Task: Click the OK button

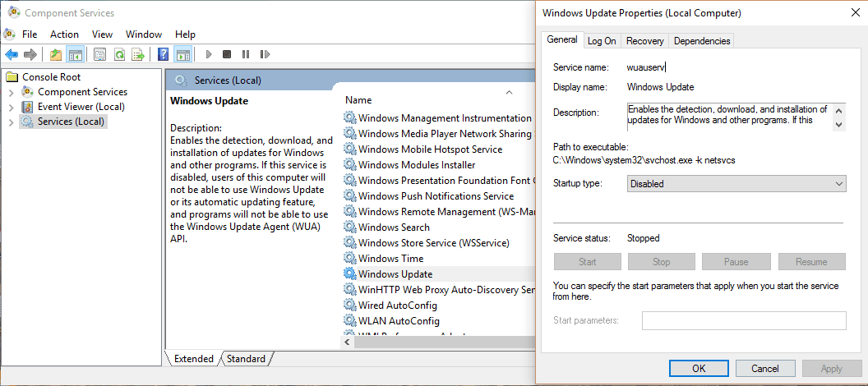Action: tap(699, 369)
